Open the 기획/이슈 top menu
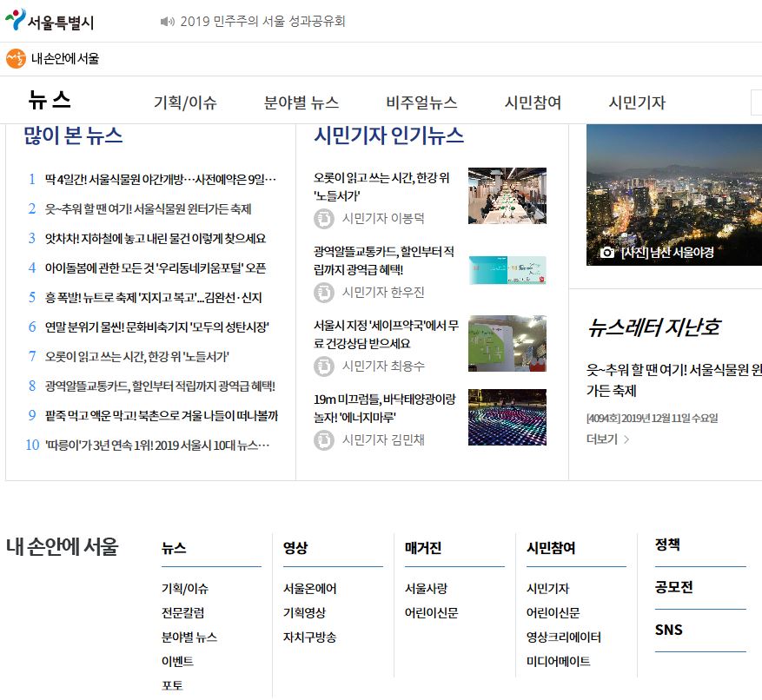Screen dimensions: 762x700 [x=185, y=102]
